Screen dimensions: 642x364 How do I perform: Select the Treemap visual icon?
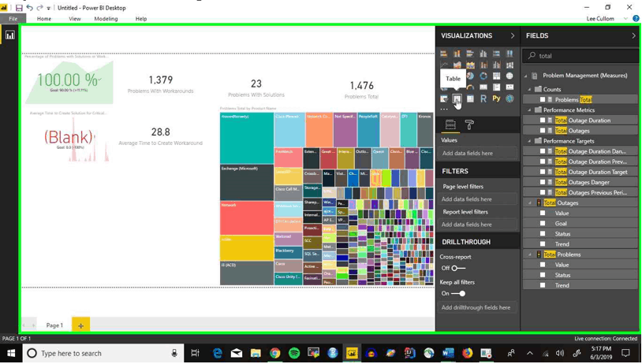tap(497, 76)
